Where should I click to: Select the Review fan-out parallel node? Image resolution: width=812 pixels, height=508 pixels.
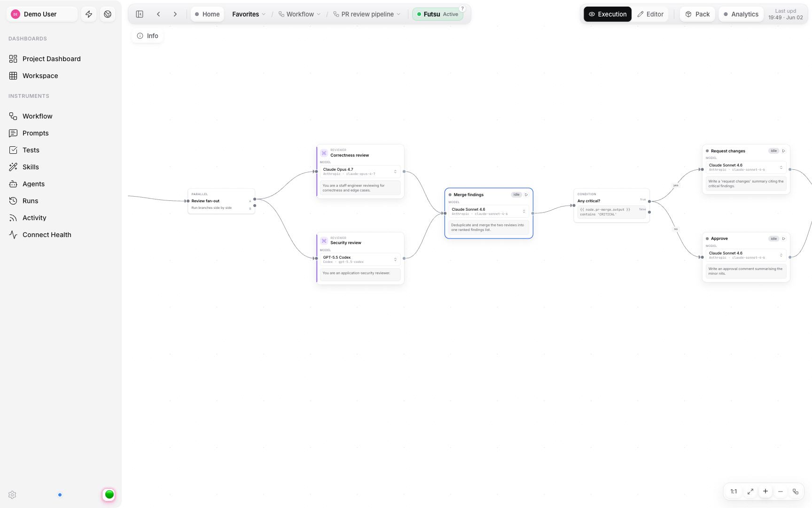[x=221, y=201]
